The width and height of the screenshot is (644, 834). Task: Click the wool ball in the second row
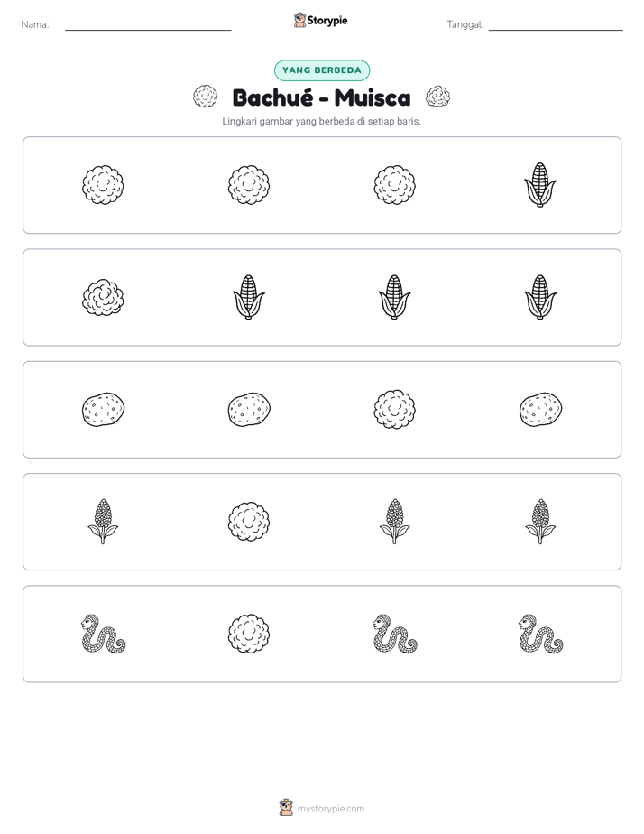coord(103,297)
